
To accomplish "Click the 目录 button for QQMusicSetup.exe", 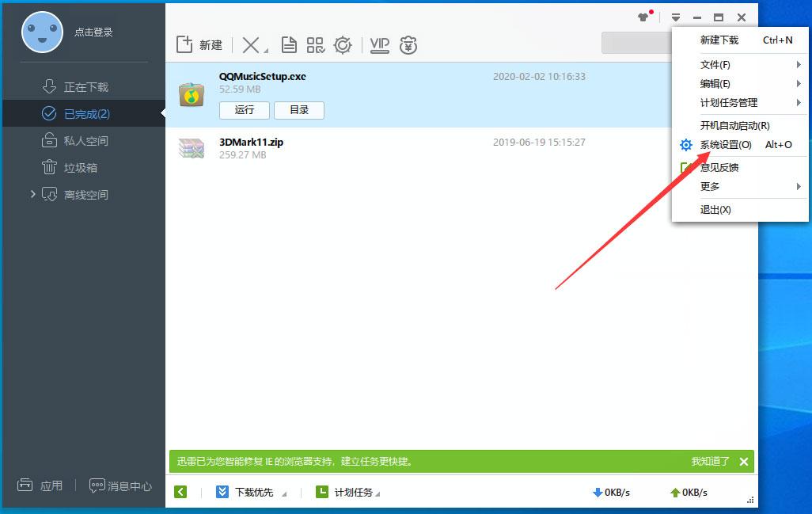I will tap(299, 110).
